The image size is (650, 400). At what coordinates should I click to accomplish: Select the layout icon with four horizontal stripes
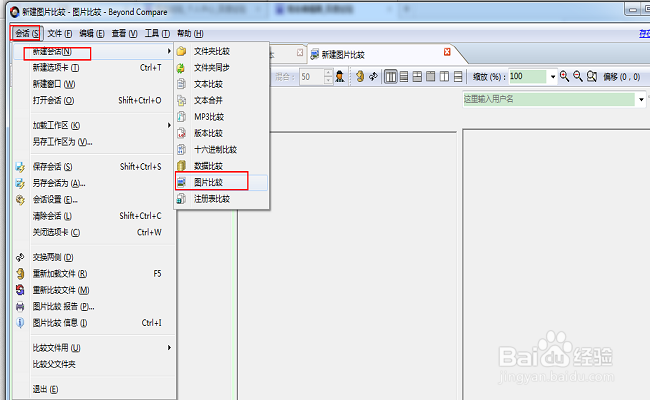(404, 76)
